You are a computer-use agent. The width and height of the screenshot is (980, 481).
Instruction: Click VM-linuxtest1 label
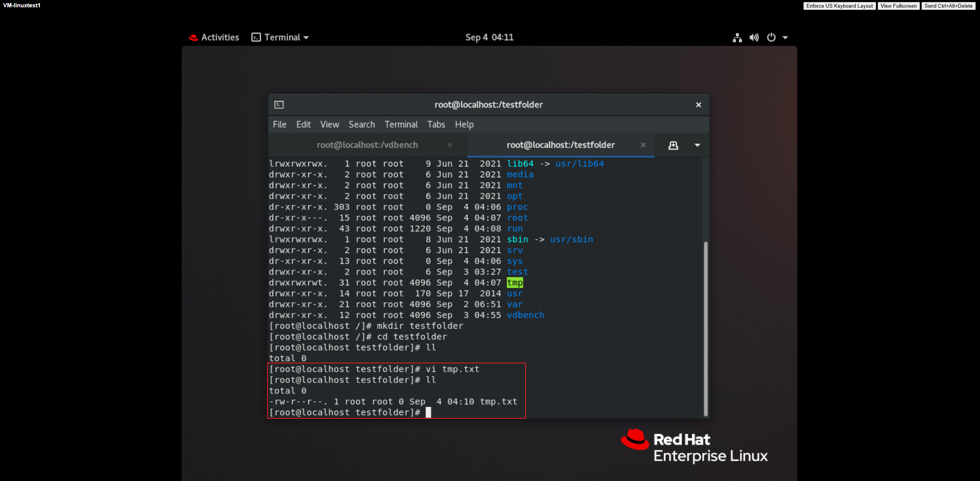[22, 5]
